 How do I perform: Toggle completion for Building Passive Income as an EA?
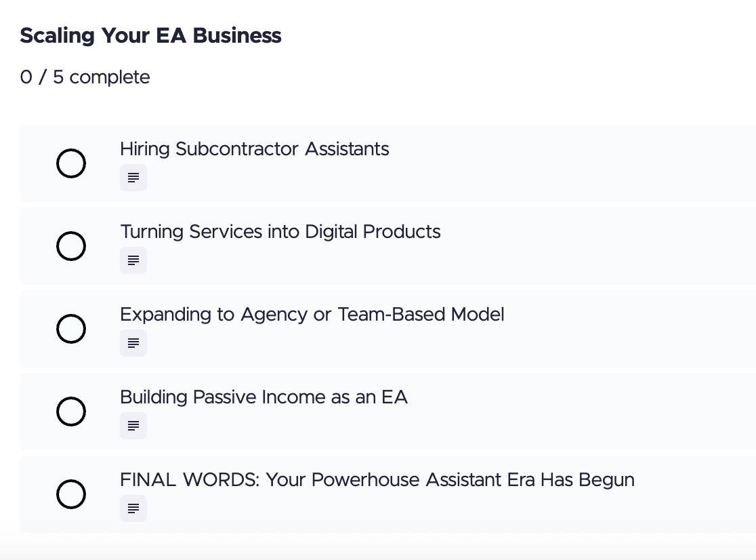(x=71, y=412)
